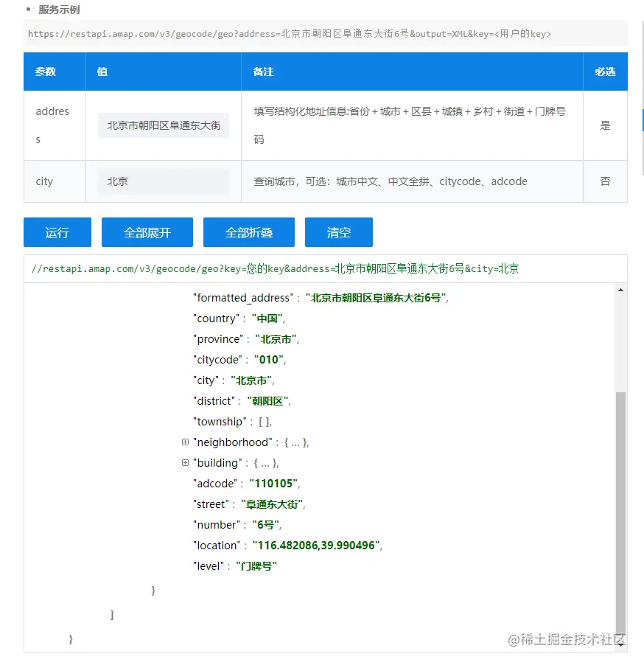Click the 清空 button
Viewport: 644px width, 665px height.
[x=339, y=232]
